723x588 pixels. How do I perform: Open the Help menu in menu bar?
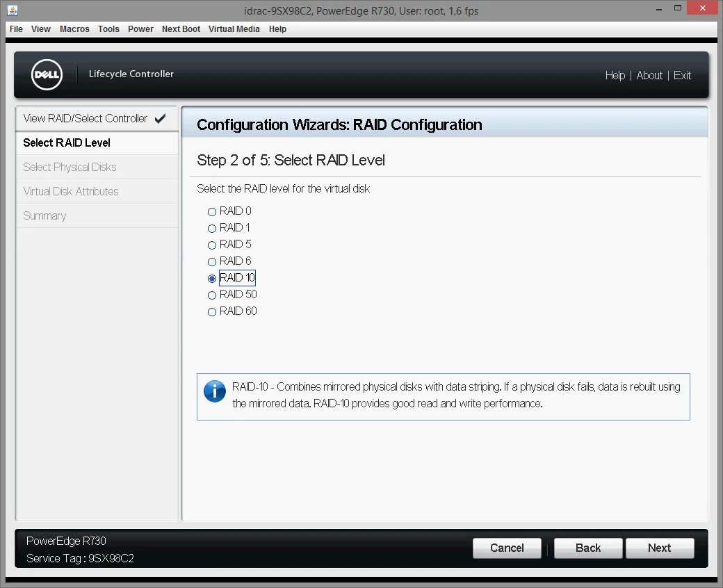point(277,29)
